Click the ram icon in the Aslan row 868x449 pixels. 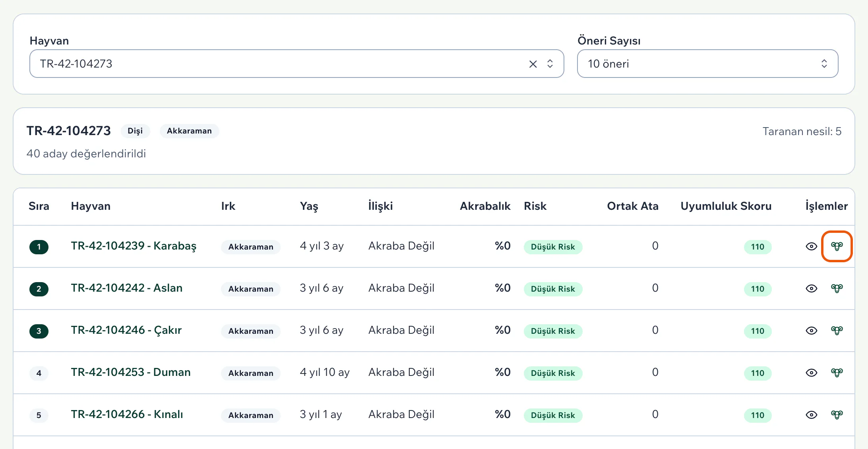point(837,288)
